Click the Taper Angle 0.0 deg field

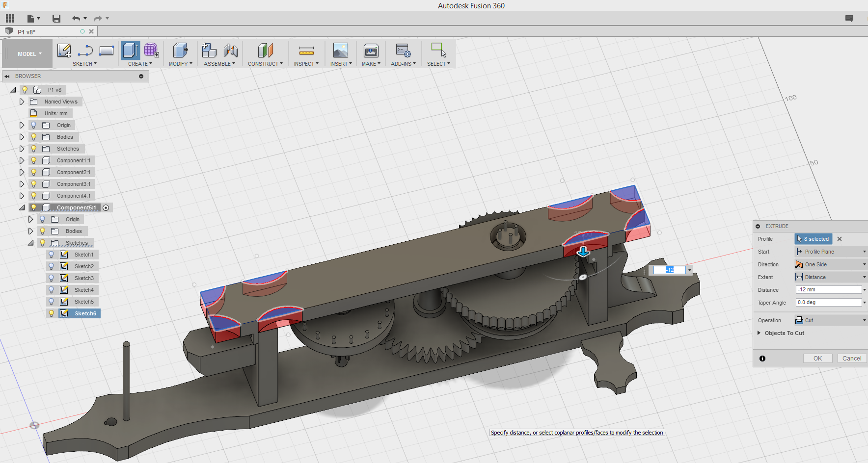click(x=828, y=303)
